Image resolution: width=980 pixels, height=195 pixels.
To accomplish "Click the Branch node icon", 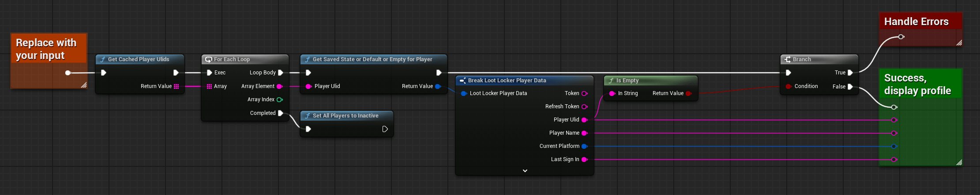I will click(788, 59).
